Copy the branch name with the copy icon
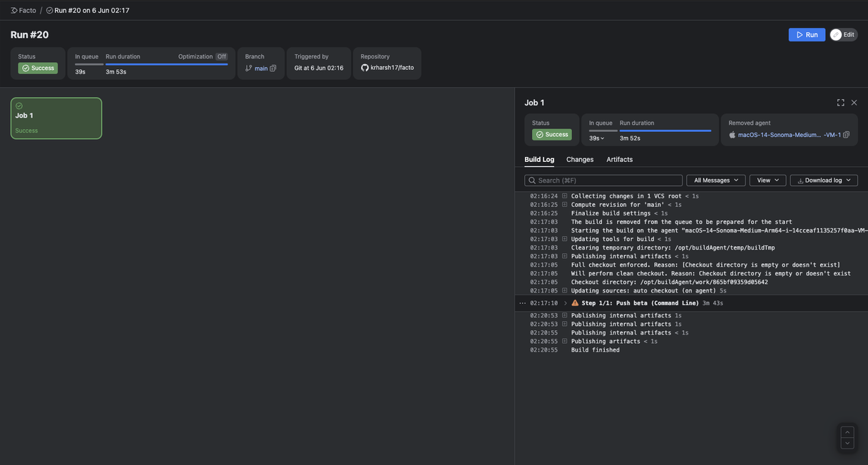This screenshot has width=868, height=465. pos(273,68)
